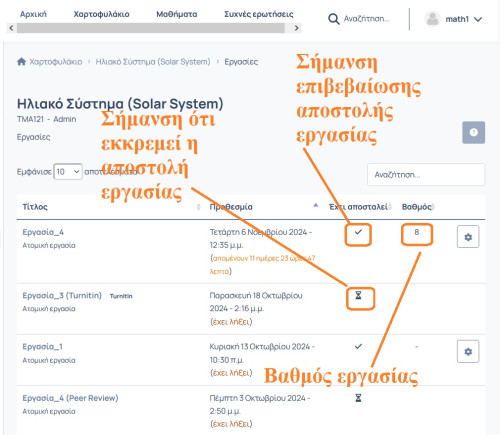The image size is (500, 435).
Task: Open the Χαρτοφυλάκιο menu item
Action: (101, 14)
